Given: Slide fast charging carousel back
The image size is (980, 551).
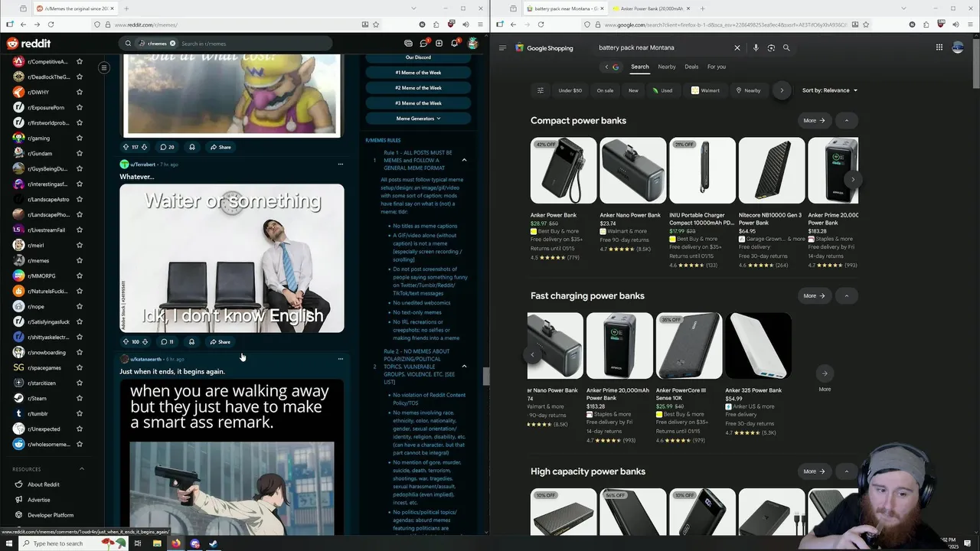Looking at the screenshot, I should (x=532, y=354).
